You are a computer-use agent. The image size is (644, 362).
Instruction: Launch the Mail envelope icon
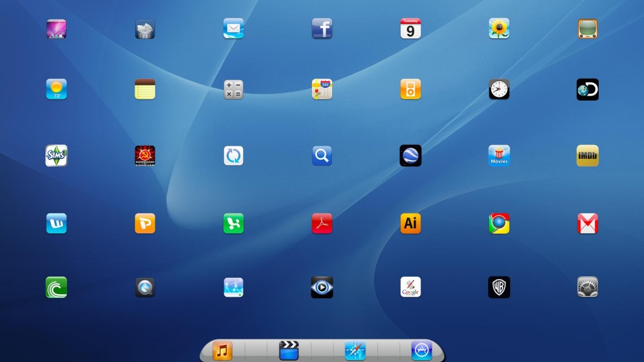(233, 28)
